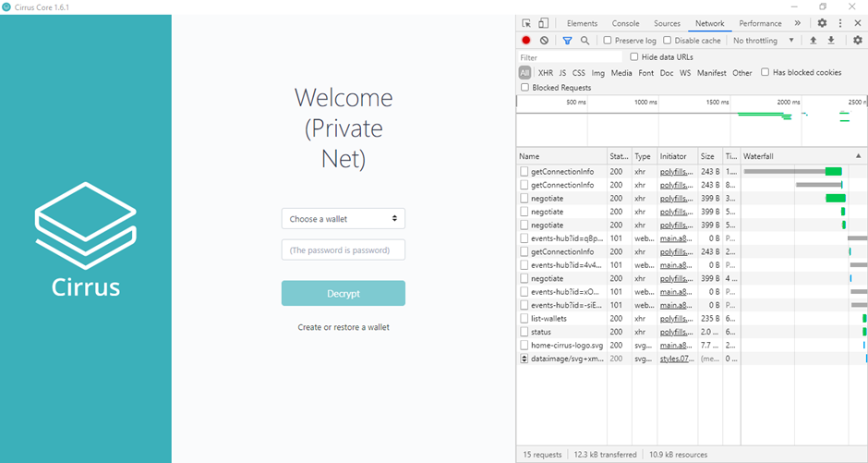This screenshot has height=463, width=868.
Task: Filter requests by XHR
Action: pyautogui.click(x=545, y=73)
